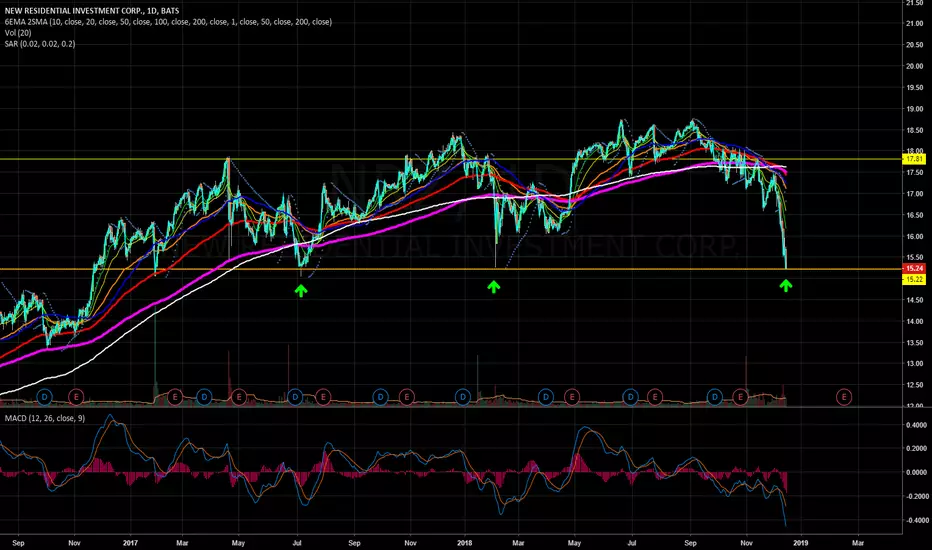Click the 21.00 level on the price axis
Viewport: 932px width, 550px height.
coord(914,24)
